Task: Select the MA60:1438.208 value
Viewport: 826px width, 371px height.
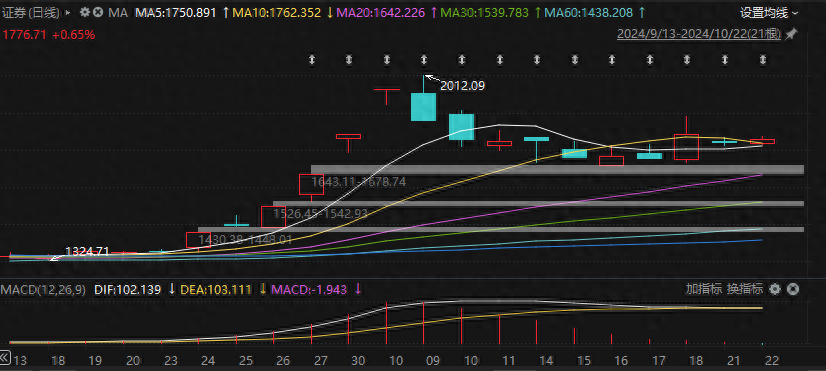Action: pyautogui.click(x=588, y=13)
